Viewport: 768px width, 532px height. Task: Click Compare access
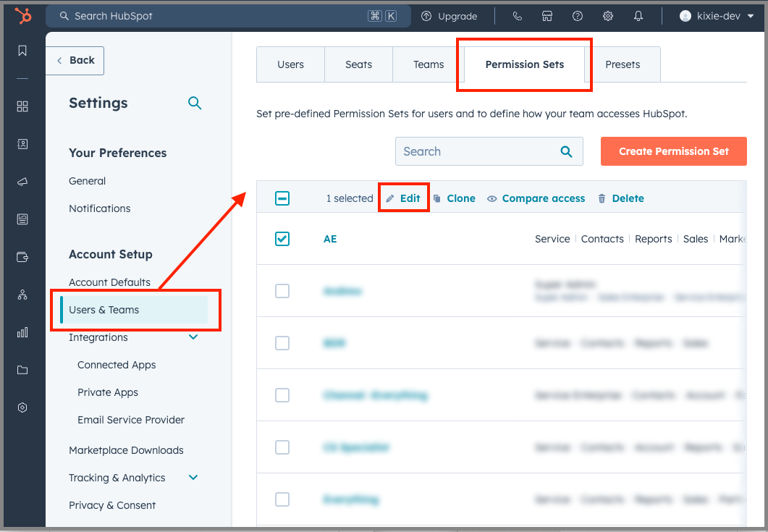(x=536, y=198)
